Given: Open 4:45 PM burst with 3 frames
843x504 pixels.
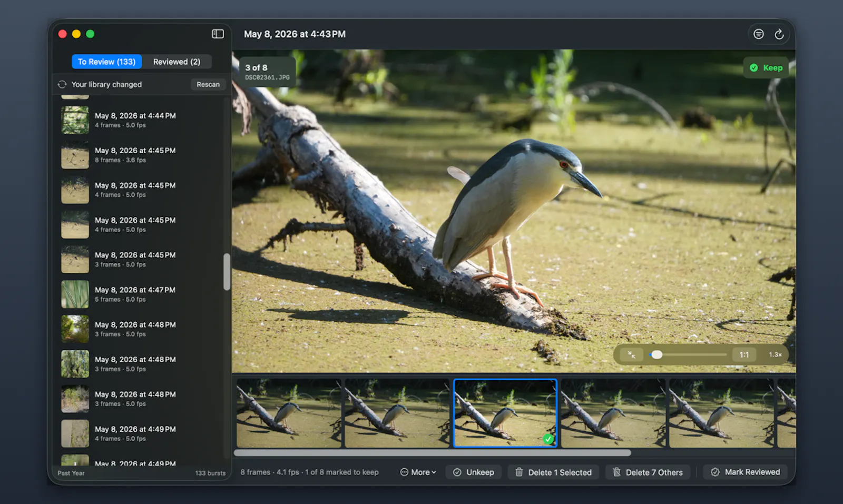Looking at the screenshot, I should click(x=141, y=259).
